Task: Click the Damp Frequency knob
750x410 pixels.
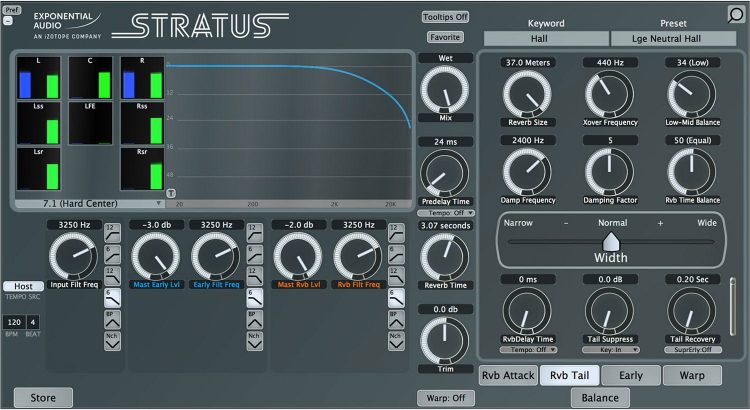Action: [527, 172]
